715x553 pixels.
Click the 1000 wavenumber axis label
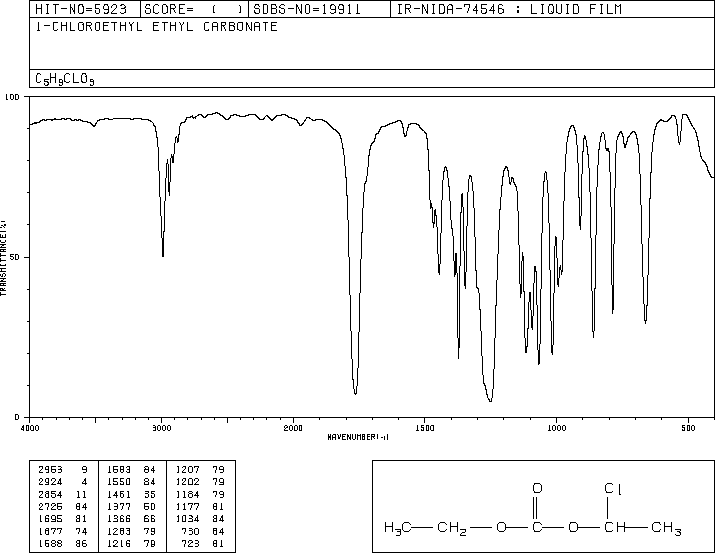click(x=556, y=428)
